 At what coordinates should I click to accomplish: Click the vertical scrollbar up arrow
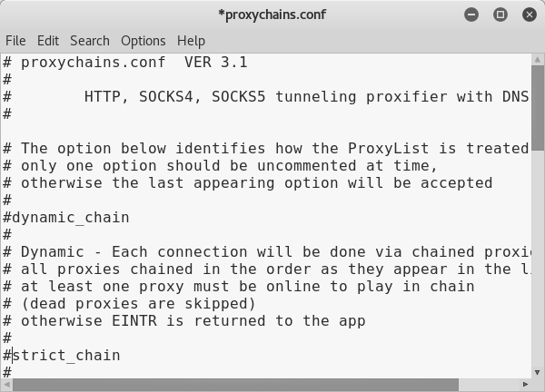pos(538,60)
